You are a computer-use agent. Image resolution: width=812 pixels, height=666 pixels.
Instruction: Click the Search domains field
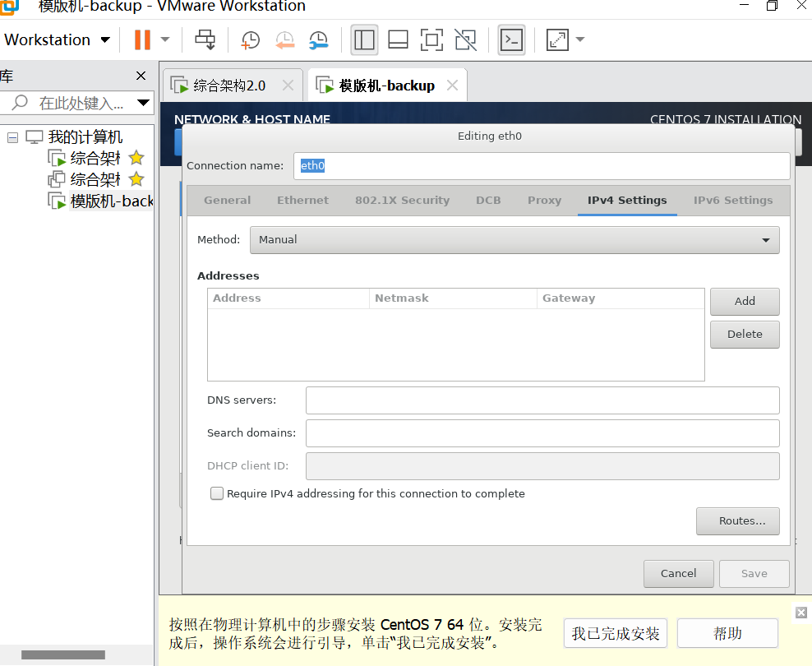click(x=542, y=433)
